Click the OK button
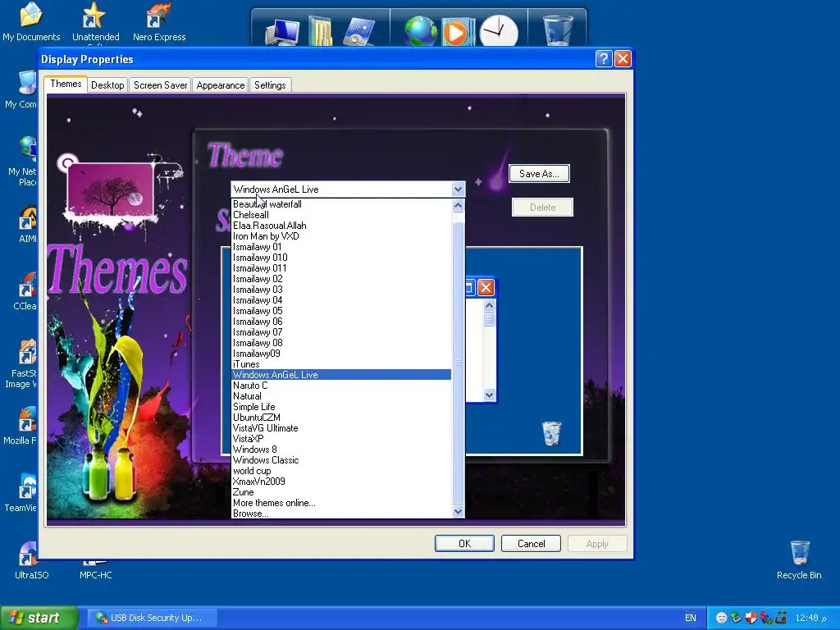This screenshot has height=630, width=840. point(464,544)
